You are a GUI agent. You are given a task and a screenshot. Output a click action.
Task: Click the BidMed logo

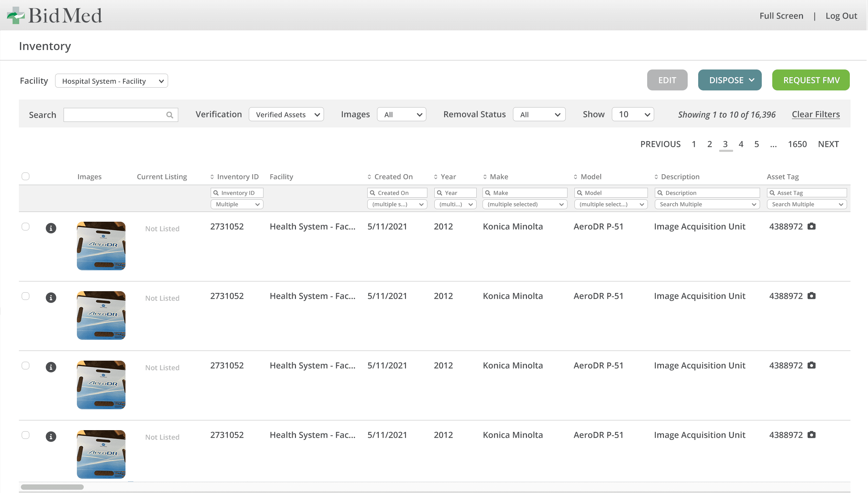(x=55, y=15)
